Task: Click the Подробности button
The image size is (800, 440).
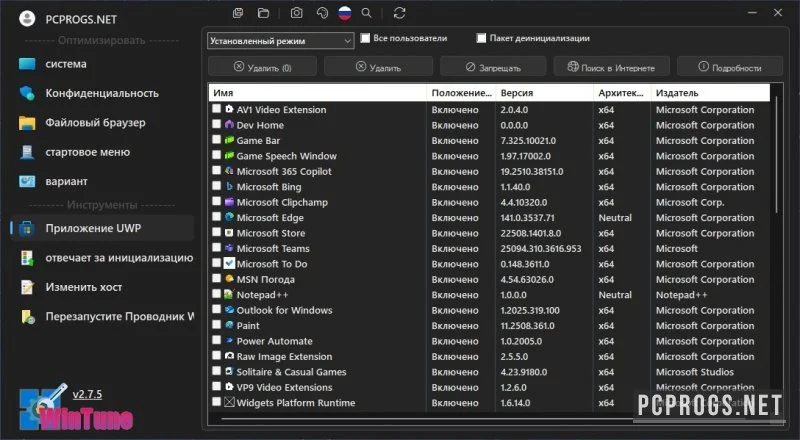Action: point(730,67)
